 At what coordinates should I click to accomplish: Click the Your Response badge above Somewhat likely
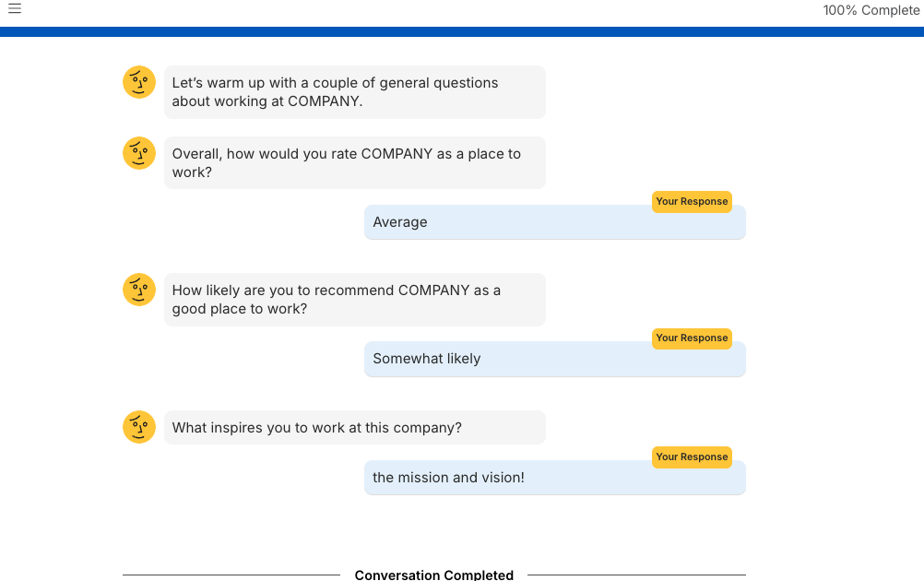(692, 338)
